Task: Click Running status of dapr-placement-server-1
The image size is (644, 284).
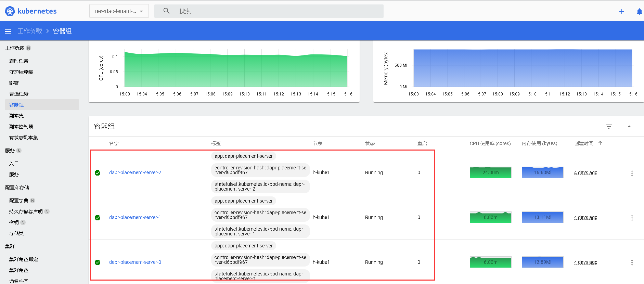Action: (x=374, y=217)
